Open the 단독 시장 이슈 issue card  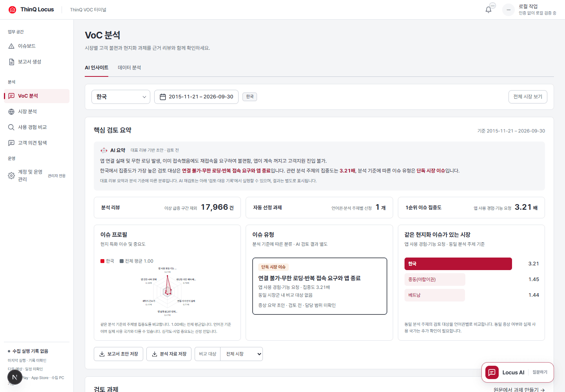tap(320, 286)
